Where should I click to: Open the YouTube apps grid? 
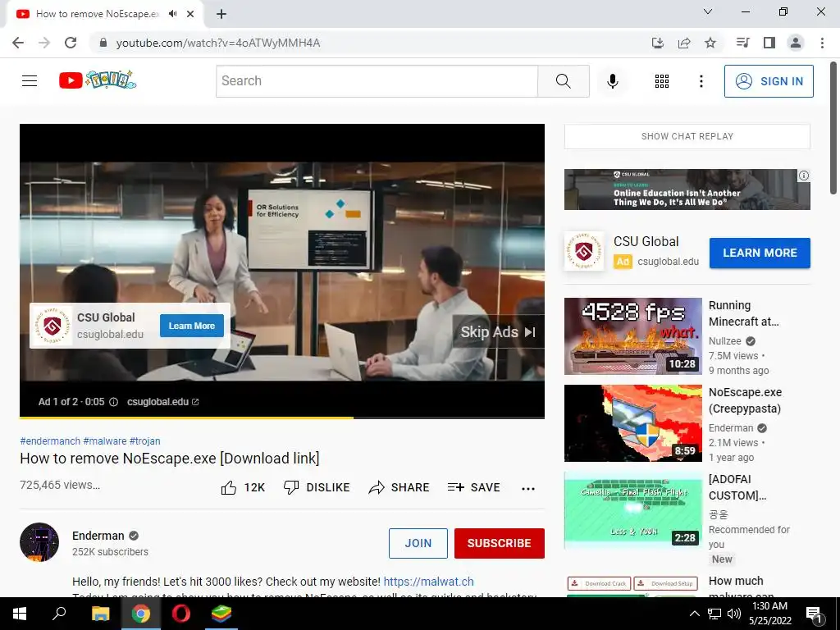click(662, 81)
